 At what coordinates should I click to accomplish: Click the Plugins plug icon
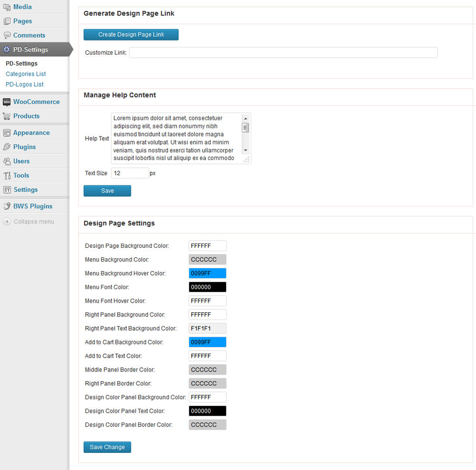coord(7,147)
